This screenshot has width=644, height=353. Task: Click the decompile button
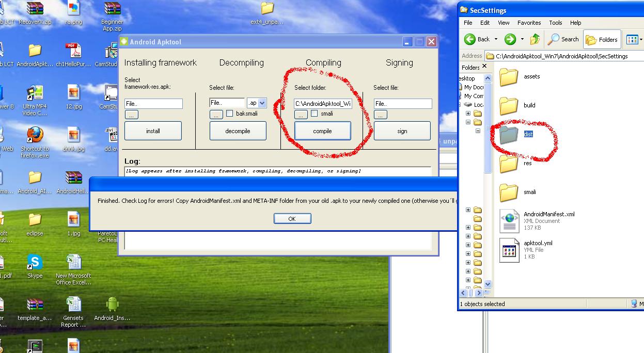(238, 131)
